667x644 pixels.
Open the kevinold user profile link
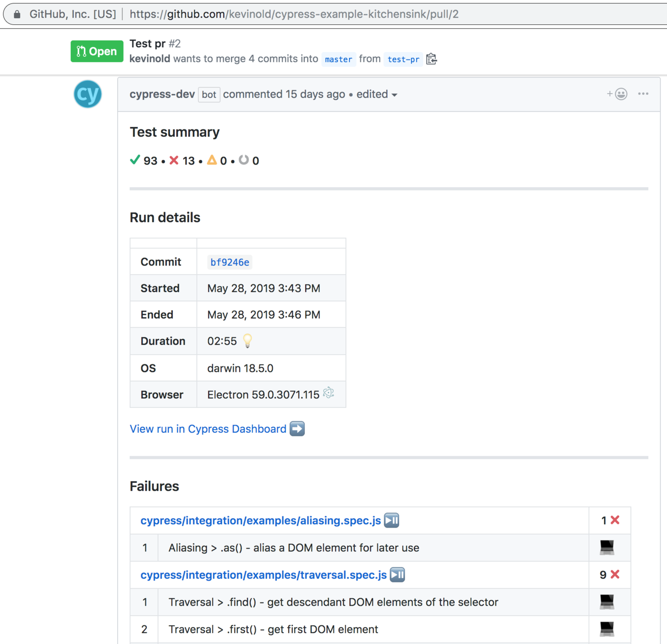pos(150,59)
